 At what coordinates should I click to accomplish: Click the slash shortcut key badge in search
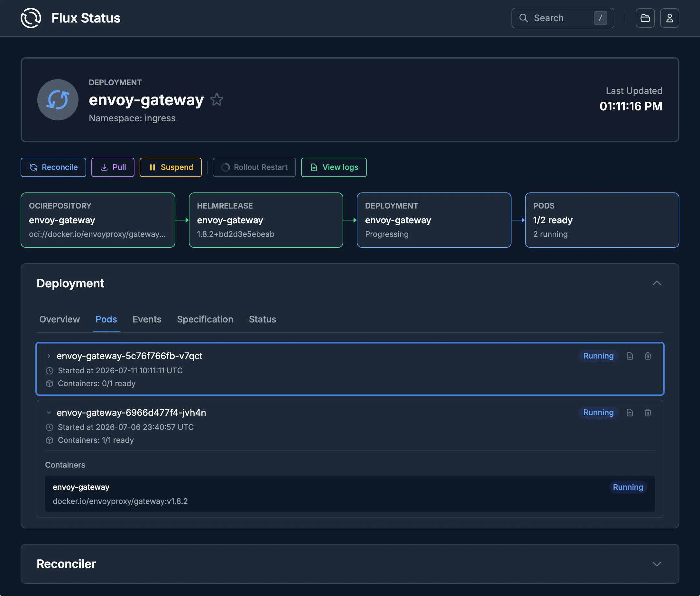point(600,18)
